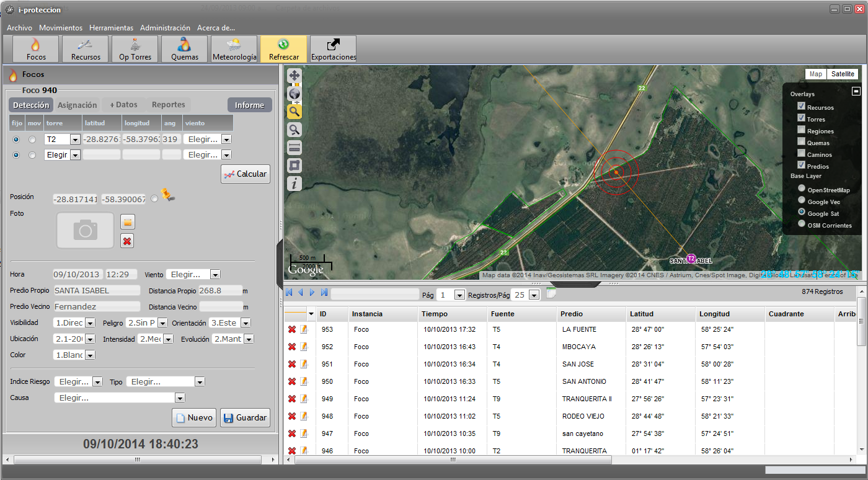
Task: Select OpenStreetMap base layer
Action: pyautogui.click(x=802, y=189)
